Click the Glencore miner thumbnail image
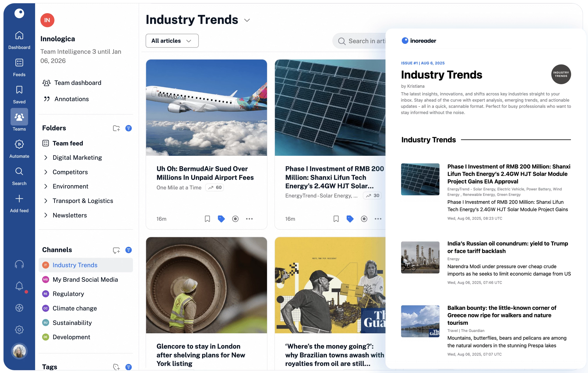 pyautogui.click(x=206, y=285)
